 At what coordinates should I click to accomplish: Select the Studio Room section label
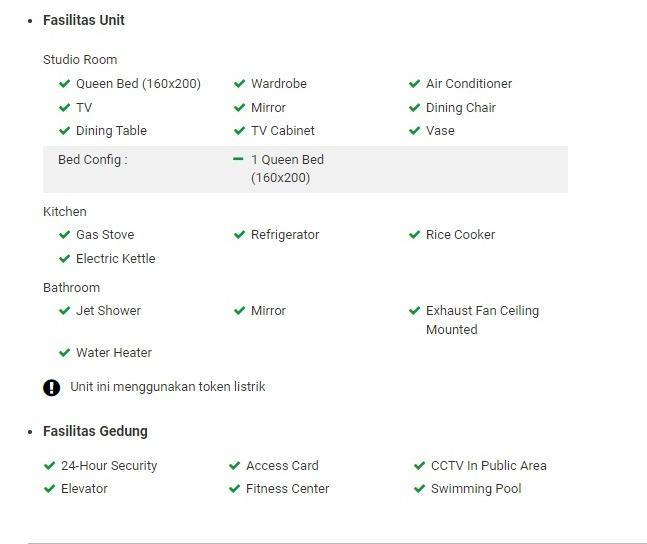[x=80, y=60]
